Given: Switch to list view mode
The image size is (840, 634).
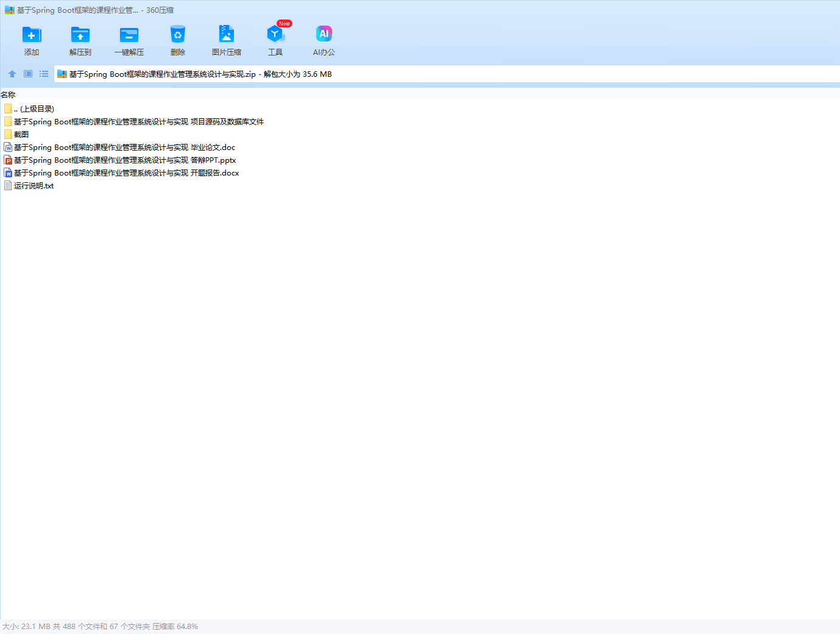Looking at the screenshot, I should coord(44,74).
